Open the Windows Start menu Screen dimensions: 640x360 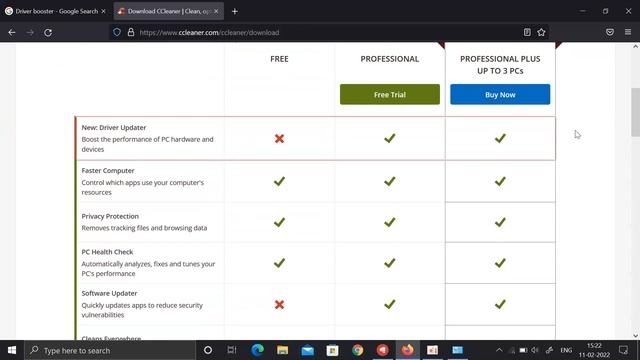pyautogui.click(x=12, y=350)
